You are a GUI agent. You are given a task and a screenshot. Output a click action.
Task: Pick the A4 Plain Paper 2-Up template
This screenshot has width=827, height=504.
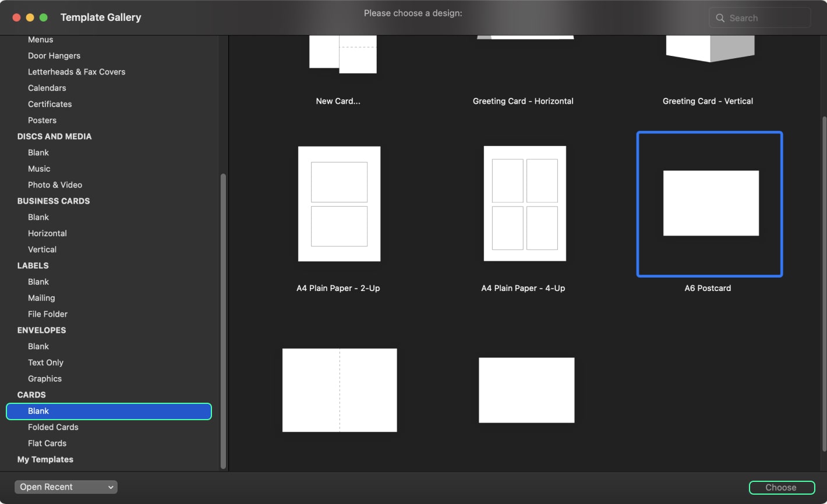click(339, 204)
